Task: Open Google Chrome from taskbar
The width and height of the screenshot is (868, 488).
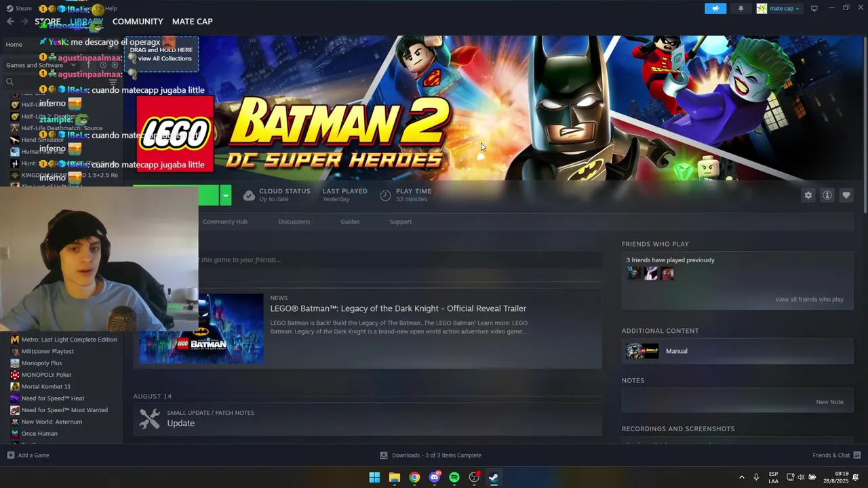Action: coord(414,477)
